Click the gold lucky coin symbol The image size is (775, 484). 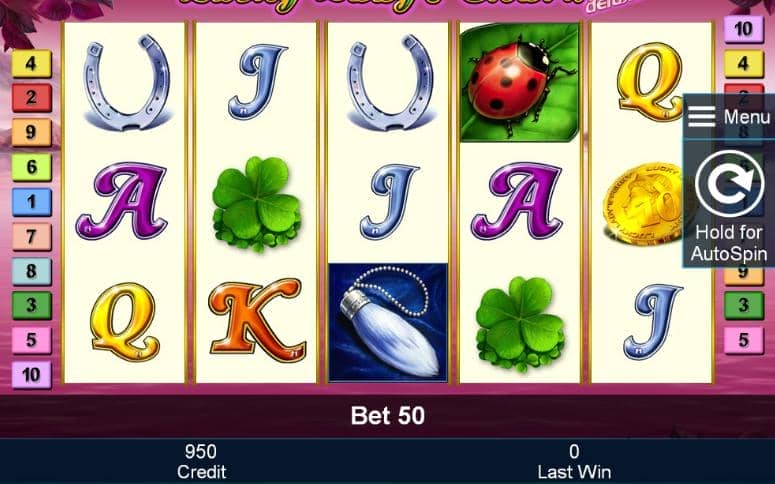pos(645,204)
